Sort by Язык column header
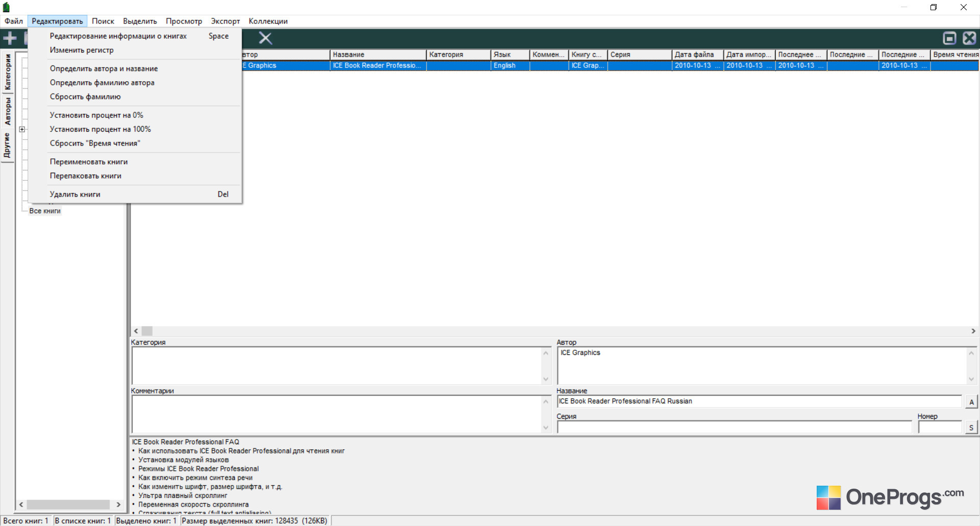The image size is (980, 526). coord(510,55)
